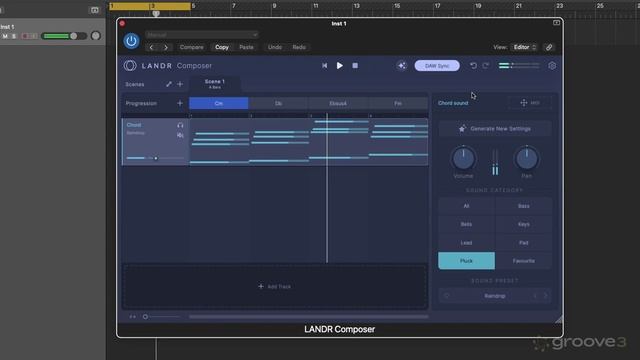Screen dimensions: 640x360
Task: Click the horizontal scrollbar below tracks
Action: [309, 317]
